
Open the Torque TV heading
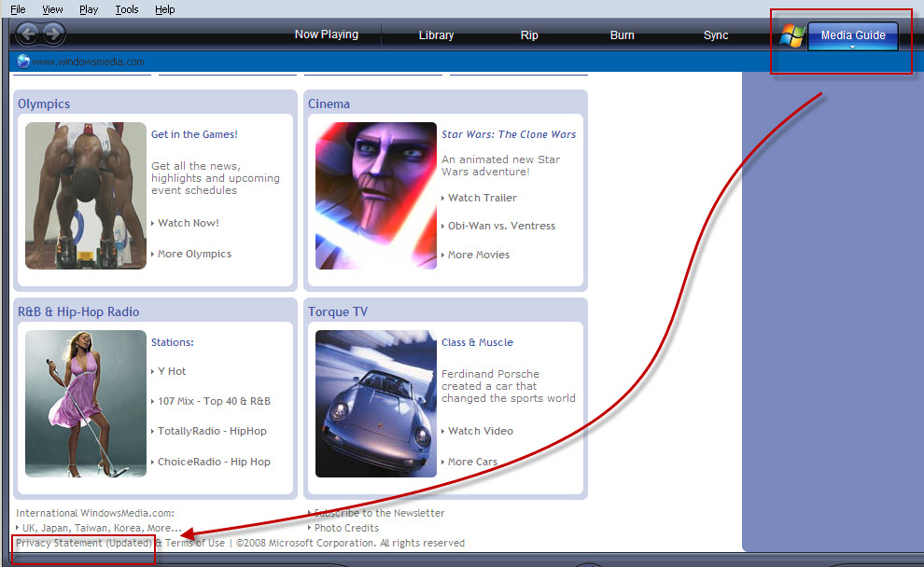point(338,311)
